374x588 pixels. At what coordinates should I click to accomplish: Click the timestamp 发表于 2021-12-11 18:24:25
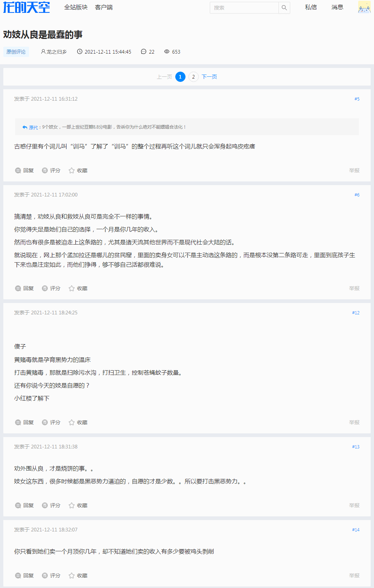pyautogui.click(x=46, y=313)
